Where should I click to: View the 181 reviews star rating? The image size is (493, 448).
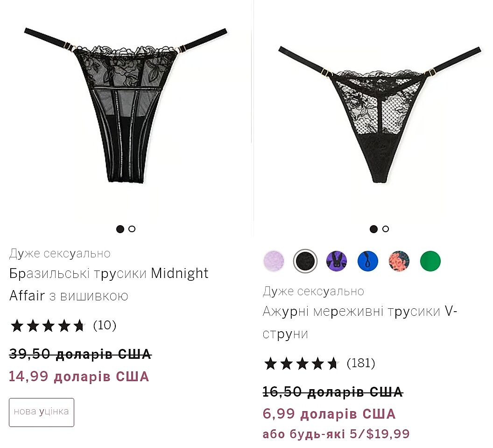click(319, 364)
